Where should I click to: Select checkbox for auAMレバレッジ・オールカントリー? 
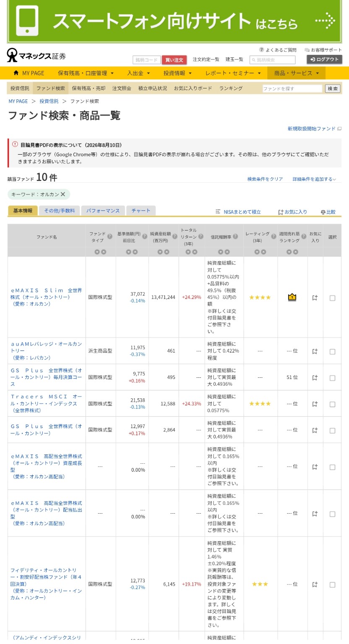tap(333, 352)
